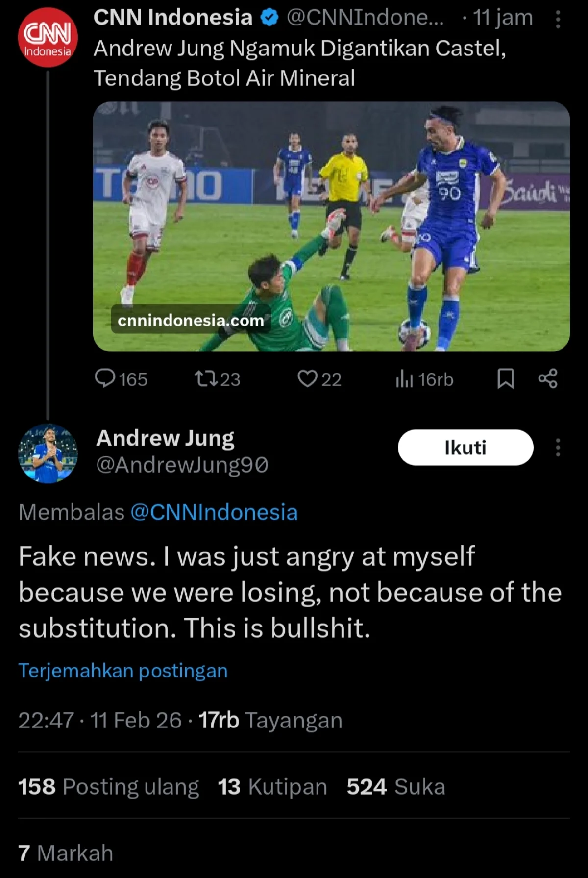Screen dimensions: 588x878
Task: Bookmark the CNN Indonesia post
Action: coord(506,379)
